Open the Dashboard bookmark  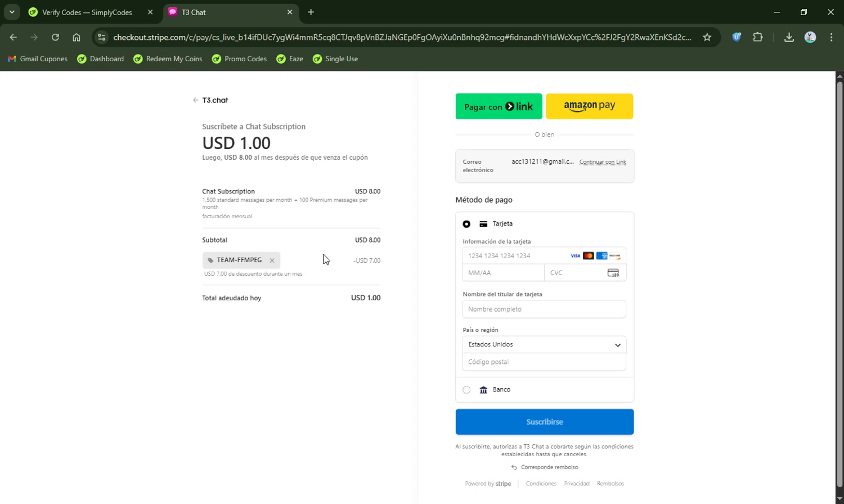(101, 58)
